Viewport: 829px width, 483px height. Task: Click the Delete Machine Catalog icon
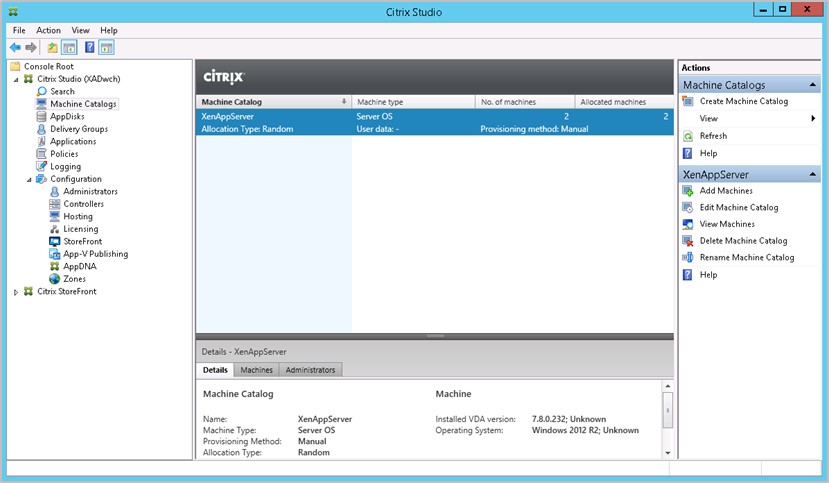(x=687, y=241)
